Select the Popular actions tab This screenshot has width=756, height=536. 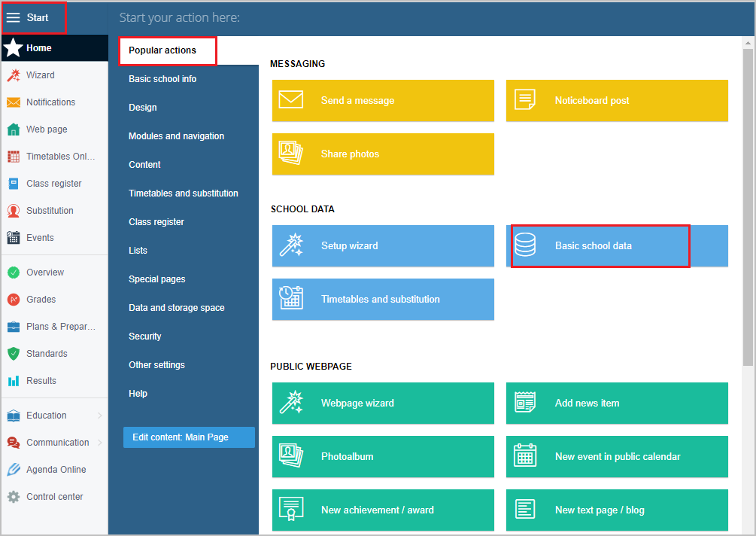point(168,50)
